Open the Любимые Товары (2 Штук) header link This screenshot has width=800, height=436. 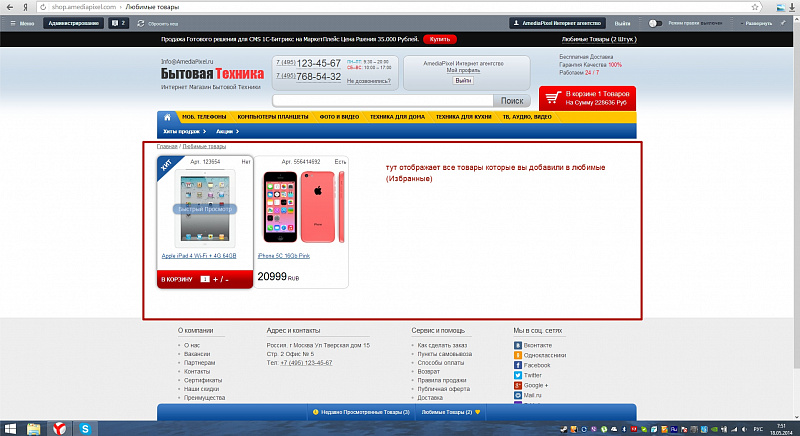pos(599,39)
